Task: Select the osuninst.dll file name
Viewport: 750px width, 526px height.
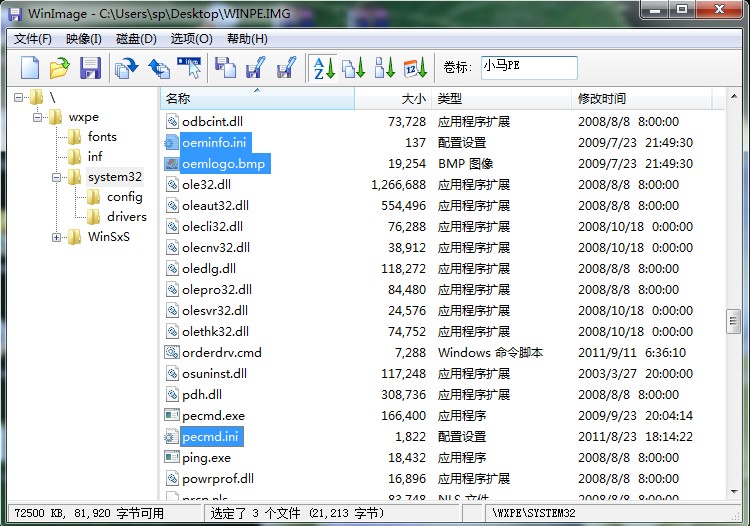Action: click(214, 373)
